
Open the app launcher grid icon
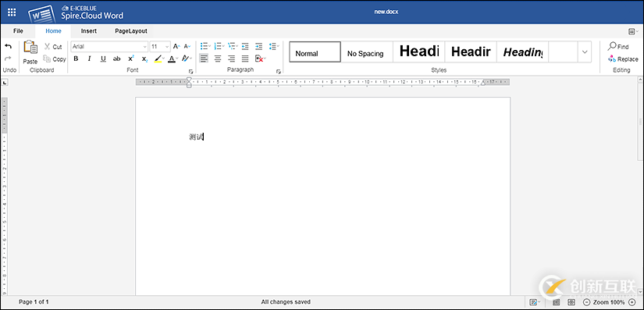[12, 12]
